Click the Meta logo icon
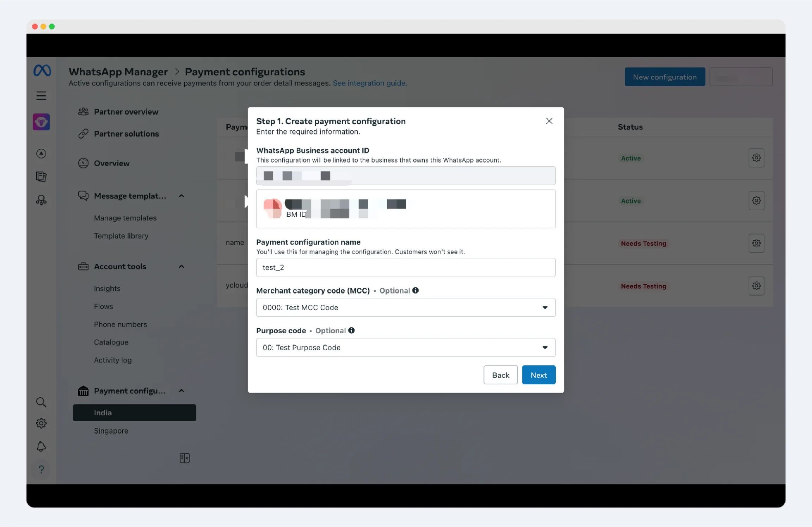Screen dimensions: 812x527 point(42,71)
